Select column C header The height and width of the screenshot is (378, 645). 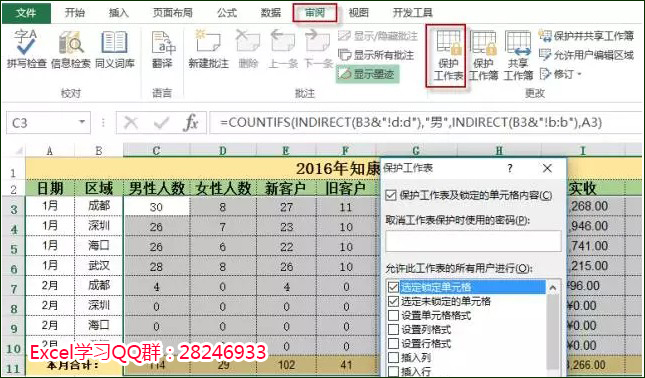(x=156, y=151)
